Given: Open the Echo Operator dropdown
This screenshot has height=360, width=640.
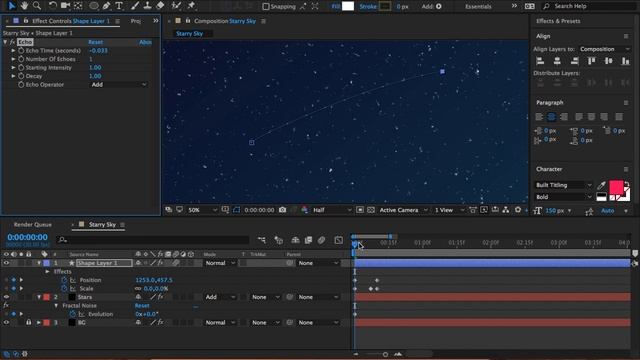Looking at the screenshot, I should tap(118, 84).
